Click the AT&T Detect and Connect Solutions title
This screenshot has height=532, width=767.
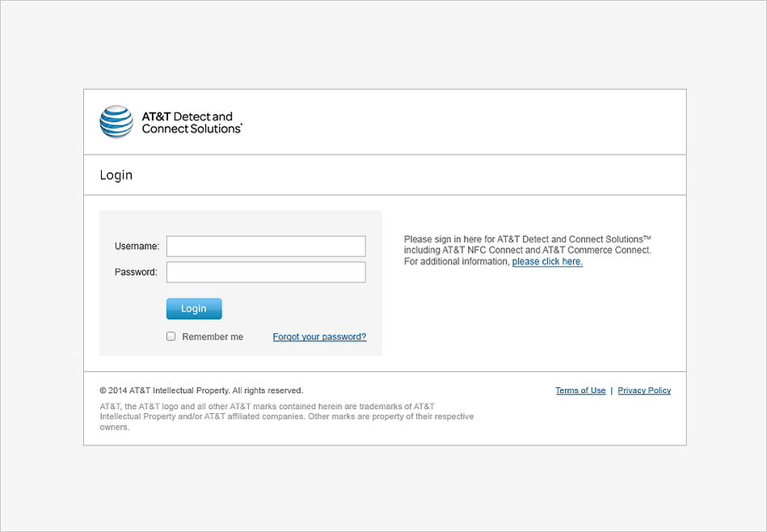pos(192,122)
